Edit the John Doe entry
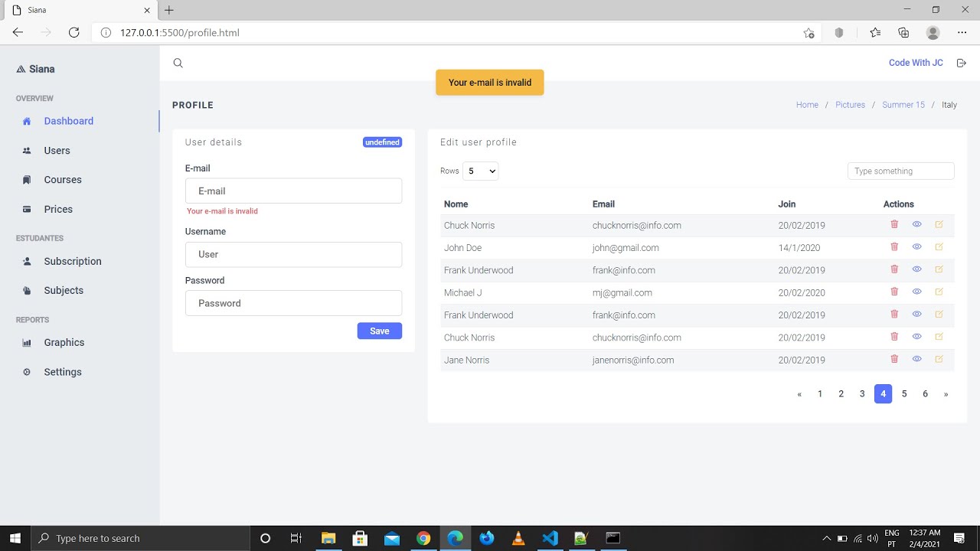Image resolution: width=980 pixels, height=551 pixels. tap(939, 246)
